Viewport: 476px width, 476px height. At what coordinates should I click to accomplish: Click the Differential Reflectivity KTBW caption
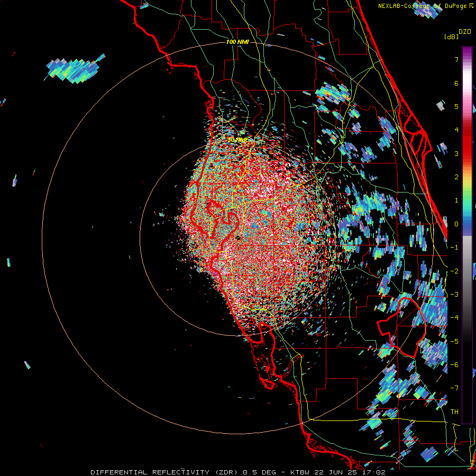click(x=238, y=472)
